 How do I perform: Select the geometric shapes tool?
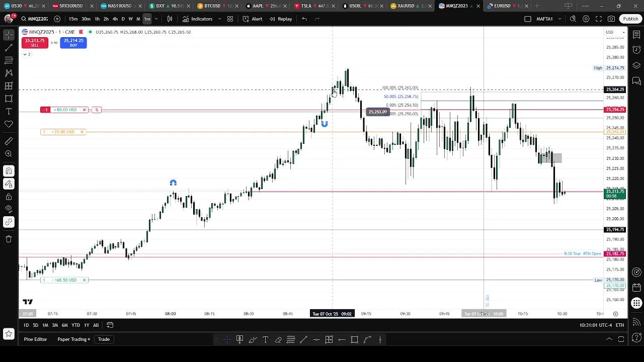9,99
